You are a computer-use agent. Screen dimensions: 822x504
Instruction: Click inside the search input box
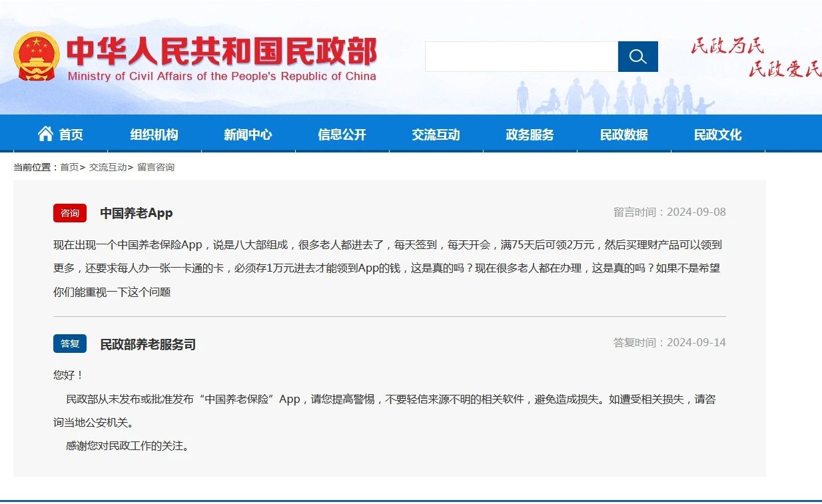(x=522, y=57)
